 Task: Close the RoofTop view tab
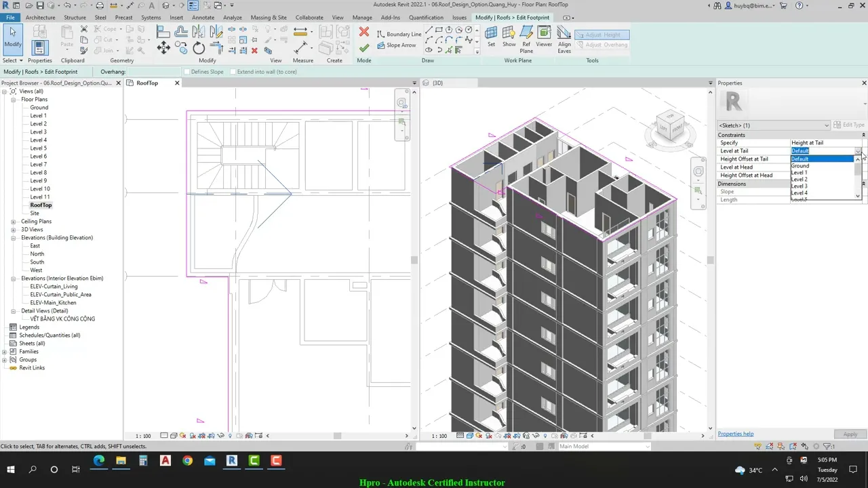(177, 83)
